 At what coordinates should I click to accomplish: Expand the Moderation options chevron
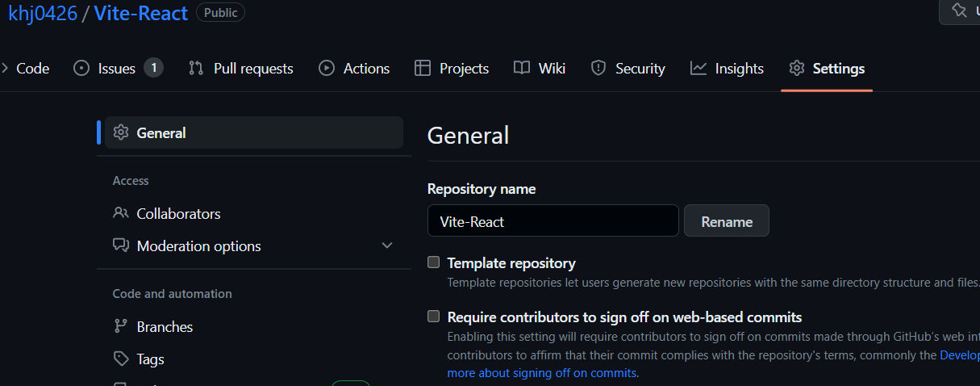386,245
